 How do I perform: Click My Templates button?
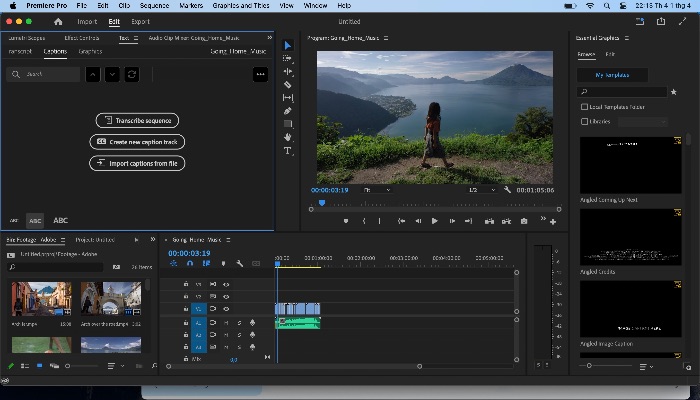click(x=612, y=75)
